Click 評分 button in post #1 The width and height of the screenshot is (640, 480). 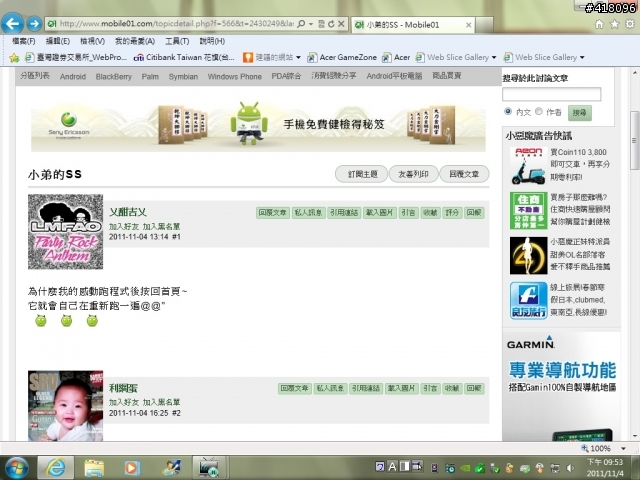pos(452,213)
